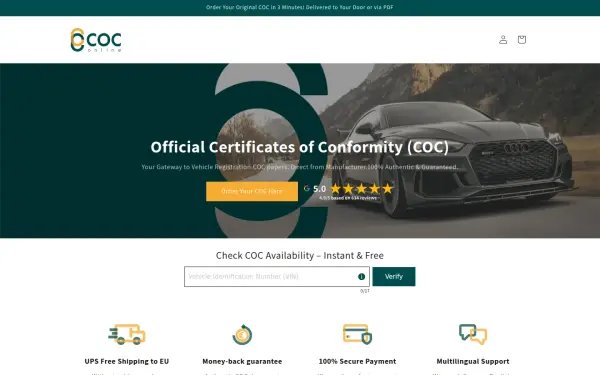Viewport: 600px width, 375px height.
Task: Click the Verify button
Action: coord(394,277)
